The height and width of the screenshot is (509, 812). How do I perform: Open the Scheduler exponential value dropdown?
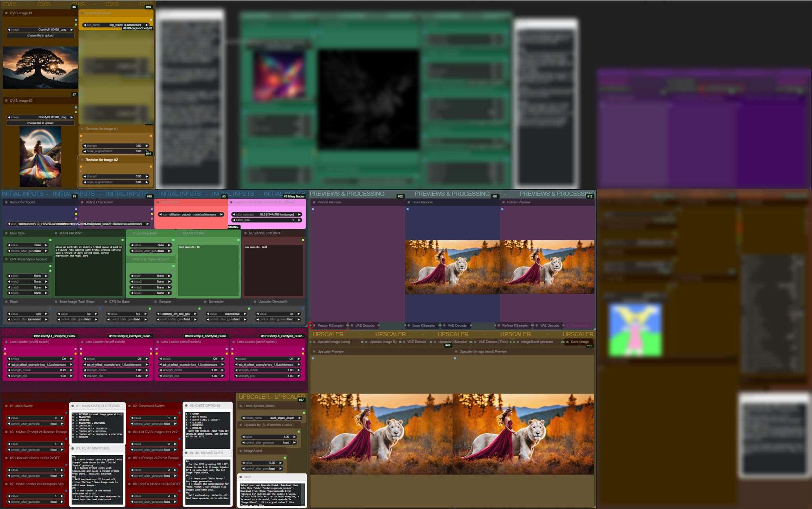227,314
